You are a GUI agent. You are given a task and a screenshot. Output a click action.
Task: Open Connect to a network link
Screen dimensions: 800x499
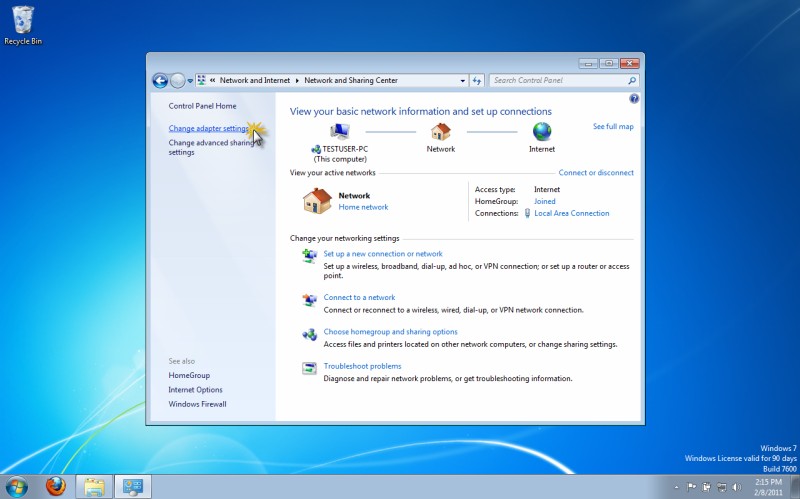point(359,297)
